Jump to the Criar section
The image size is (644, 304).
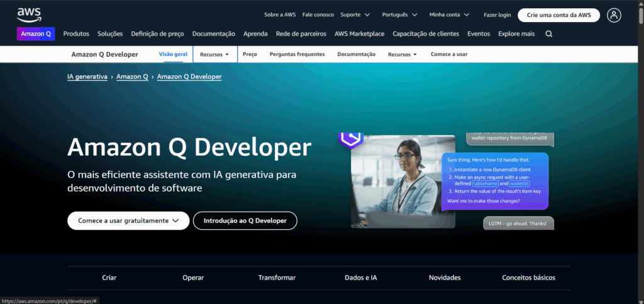tap(109, 278)
